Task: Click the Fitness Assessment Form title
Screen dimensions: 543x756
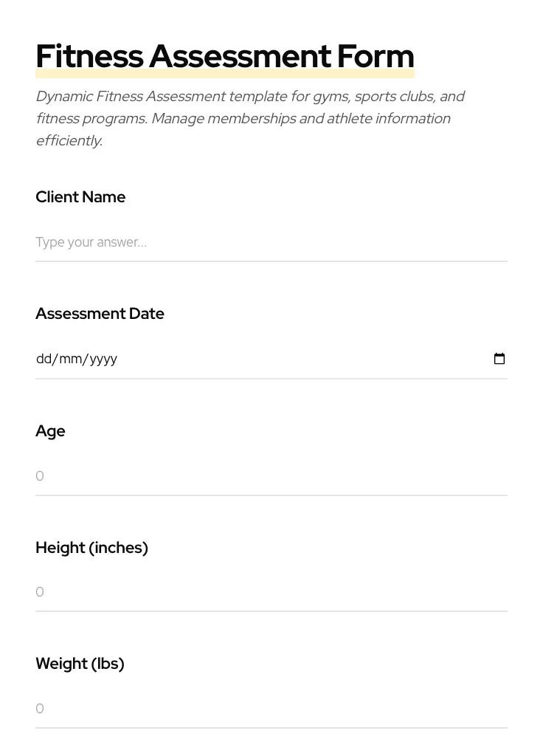Action: pos(225,55)
